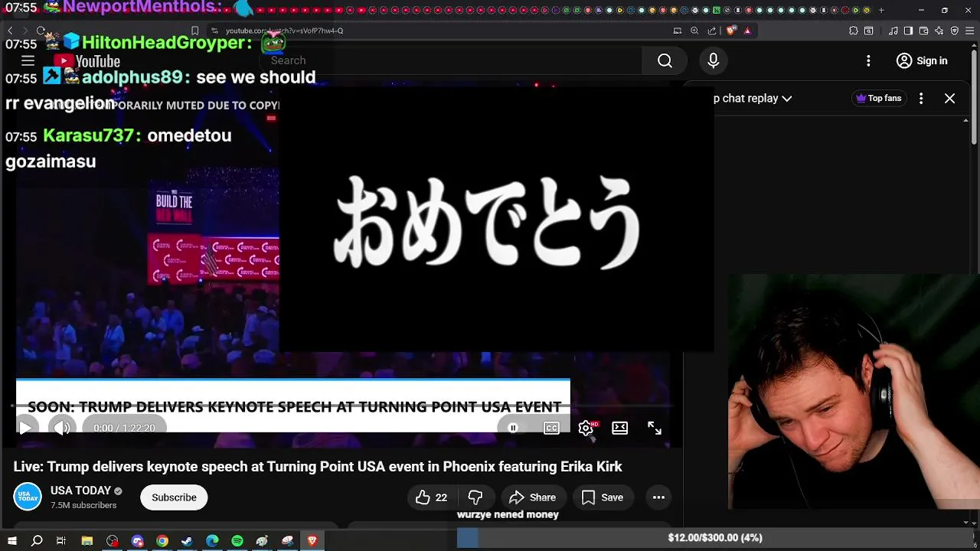Open Windows taskbar search
The width and height of the screenshot is (980, 551).
tap(37, 541)
